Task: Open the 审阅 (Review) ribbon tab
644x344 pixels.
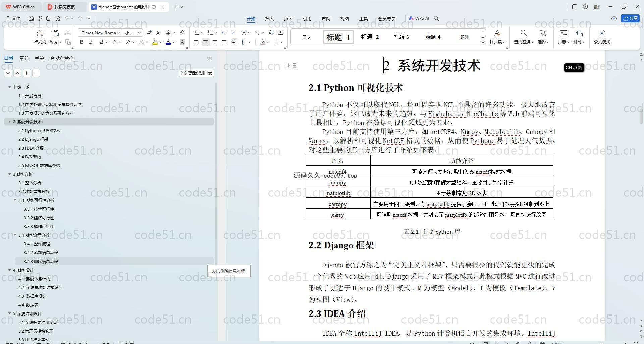Action: point(326,19)
